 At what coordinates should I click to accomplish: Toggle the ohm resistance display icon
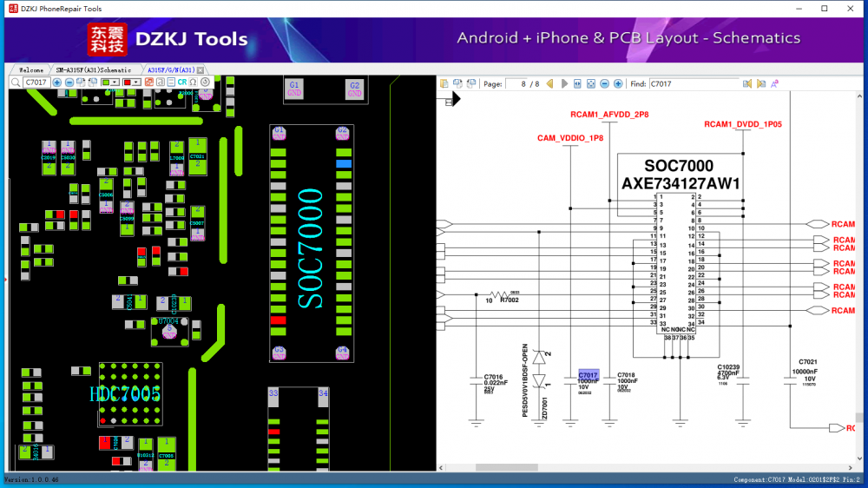(x=193, y=82)
